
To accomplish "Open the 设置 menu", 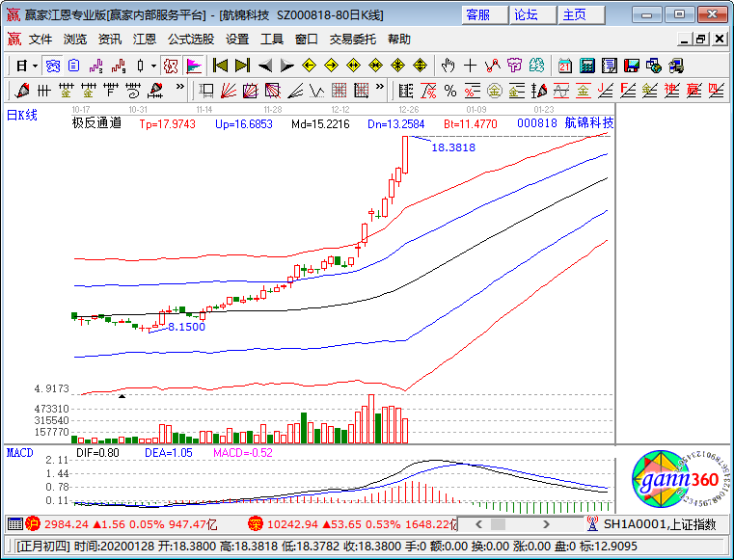I will click(237, 40).
